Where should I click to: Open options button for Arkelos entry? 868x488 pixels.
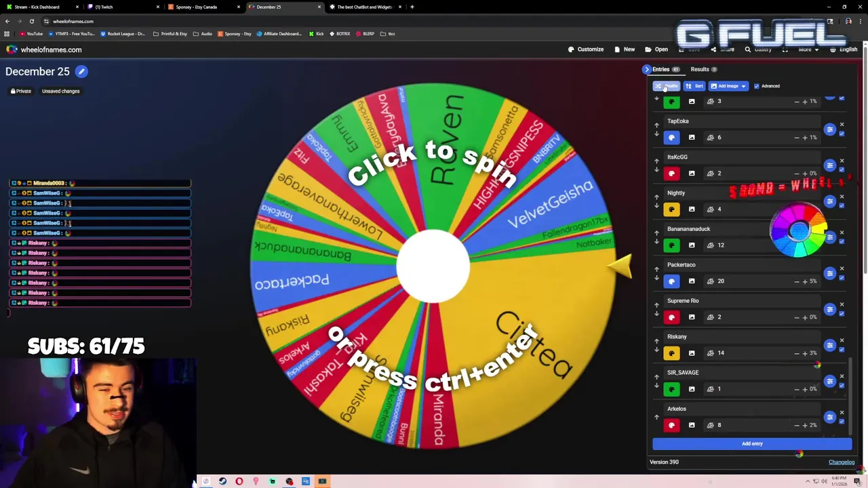pyautogui.click(x=829, y=417)
